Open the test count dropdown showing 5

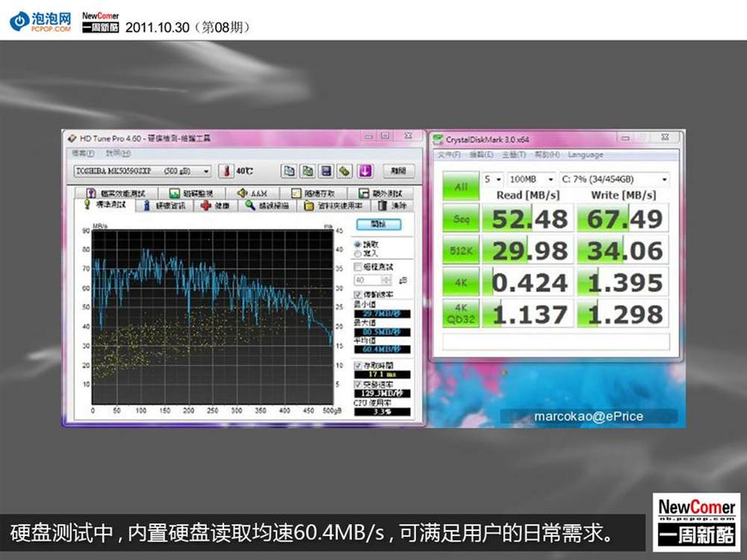pos(492,179)
